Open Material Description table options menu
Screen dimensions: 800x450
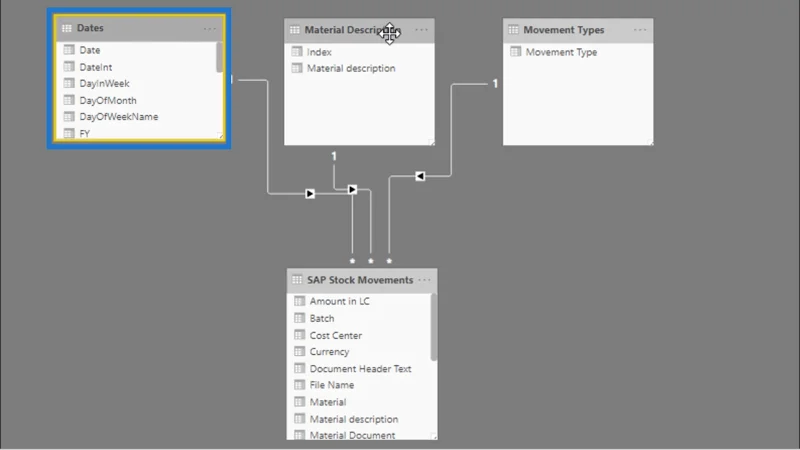[421, 30]
